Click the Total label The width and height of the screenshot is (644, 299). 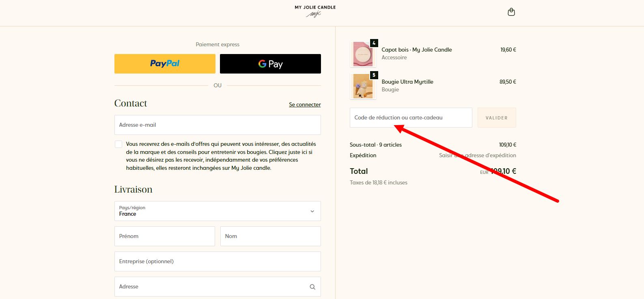pos(359,171)
